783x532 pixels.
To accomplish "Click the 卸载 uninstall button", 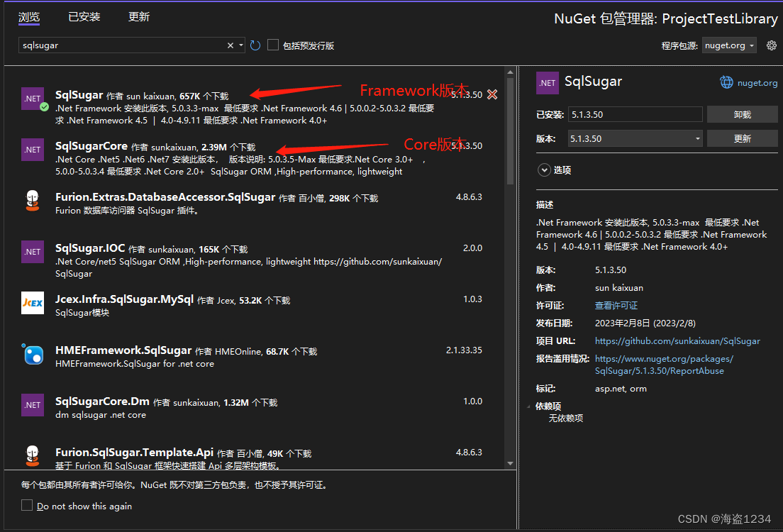I will pos(742,114).
